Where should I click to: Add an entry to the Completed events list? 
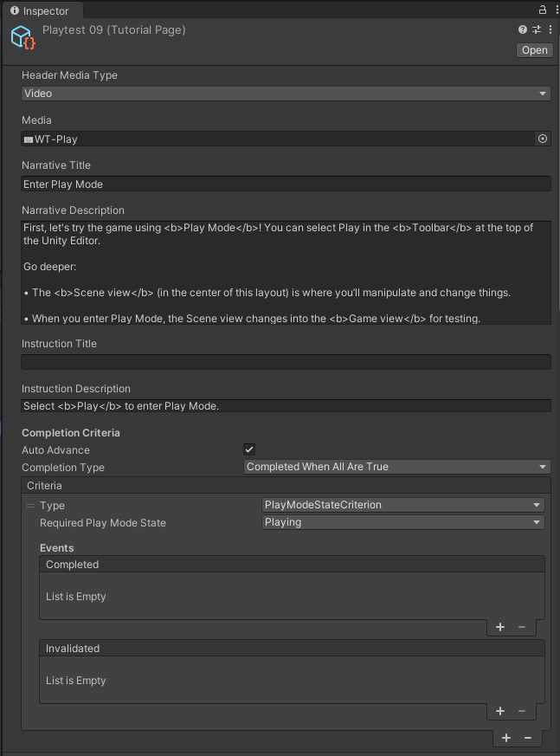click(499, 626)
